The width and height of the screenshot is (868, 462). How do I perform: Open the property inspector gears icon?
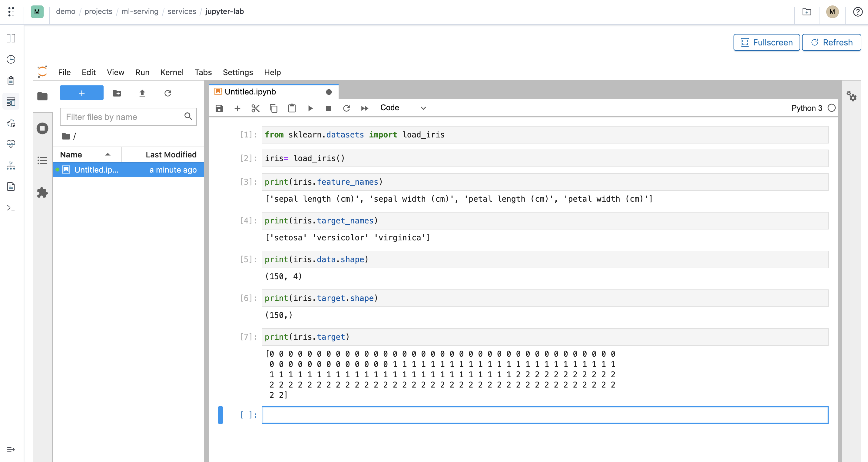pos(852,96)
